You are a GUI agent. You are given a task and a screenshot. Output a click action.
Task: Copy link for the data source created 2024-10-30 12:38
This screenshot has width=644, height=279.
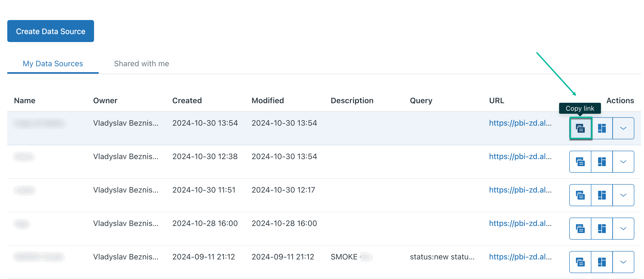click(x=581, y=162)
